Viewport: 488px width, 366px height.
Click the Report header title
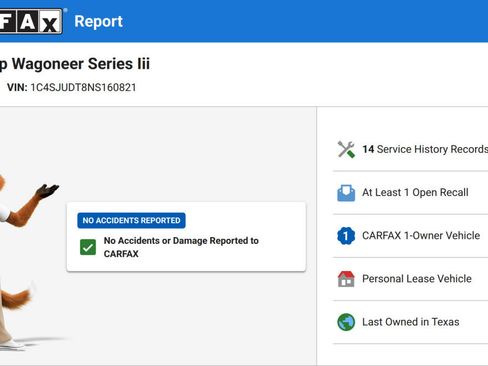click(98, 21)
